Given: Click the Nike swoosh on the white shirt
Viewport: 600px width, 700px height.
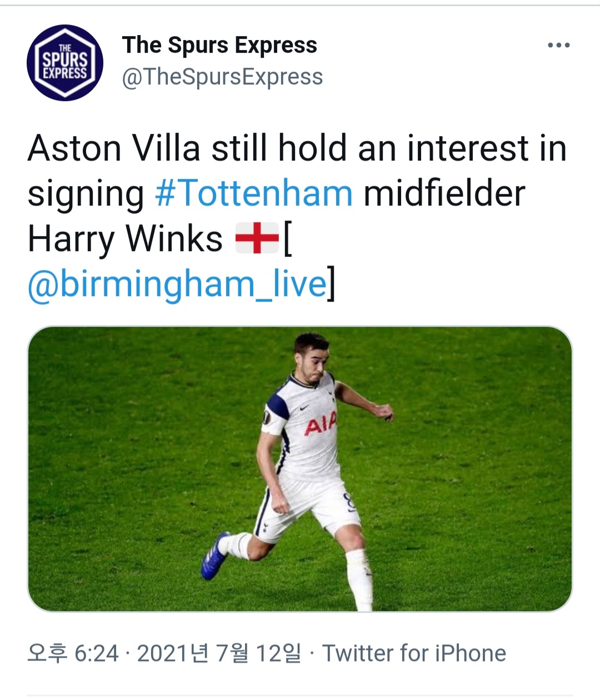Looking at the screenshot, I should [305, 408].
